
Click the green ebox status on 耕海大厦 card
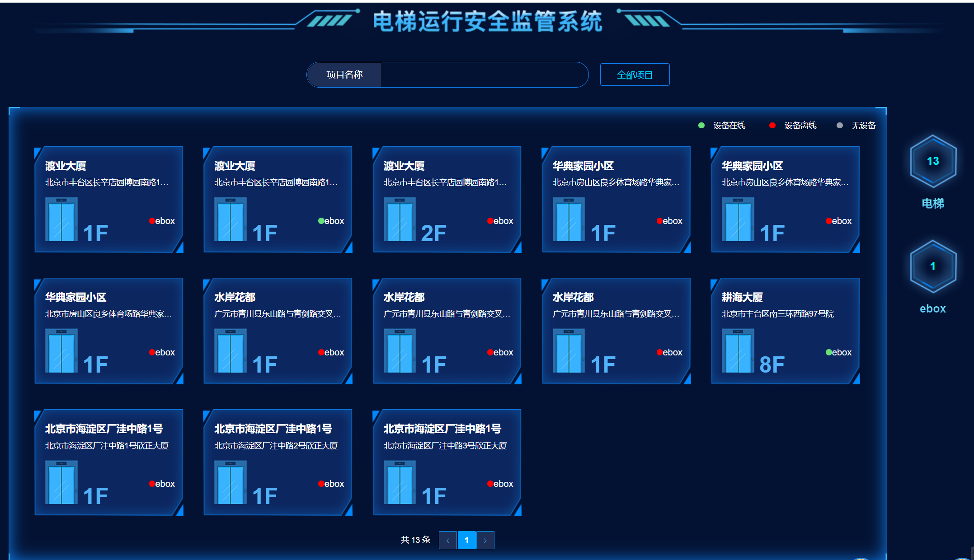pyautogui.click(x=838, y=352)
